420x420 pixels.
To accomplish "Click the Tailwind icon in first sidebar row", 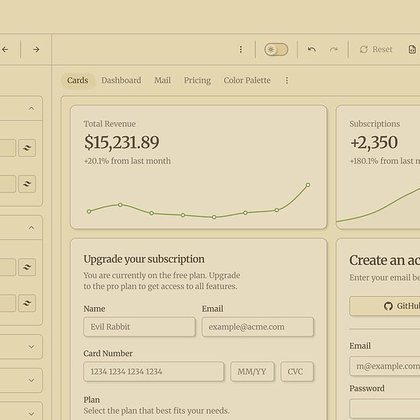I will coord(27,148).
